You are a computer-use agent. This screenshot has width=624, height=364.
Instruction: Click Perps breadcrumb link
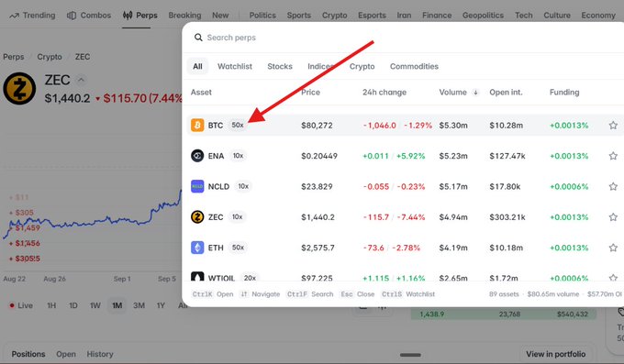tap(14, 57)
